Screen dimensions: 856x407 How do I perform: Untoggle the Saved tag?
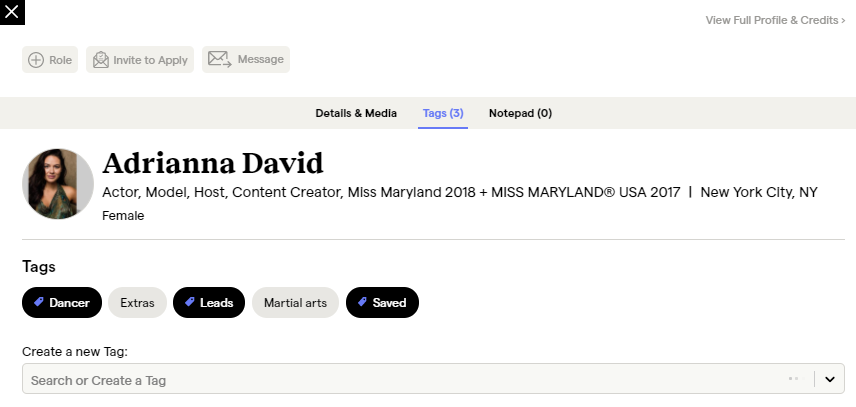click(x=383, y=303)
